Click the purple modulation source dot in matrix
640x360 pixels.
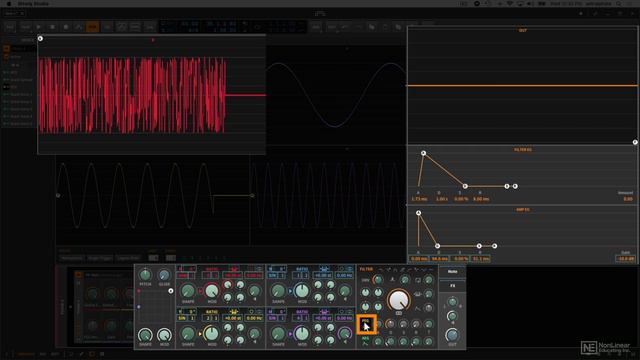point(139,307)
